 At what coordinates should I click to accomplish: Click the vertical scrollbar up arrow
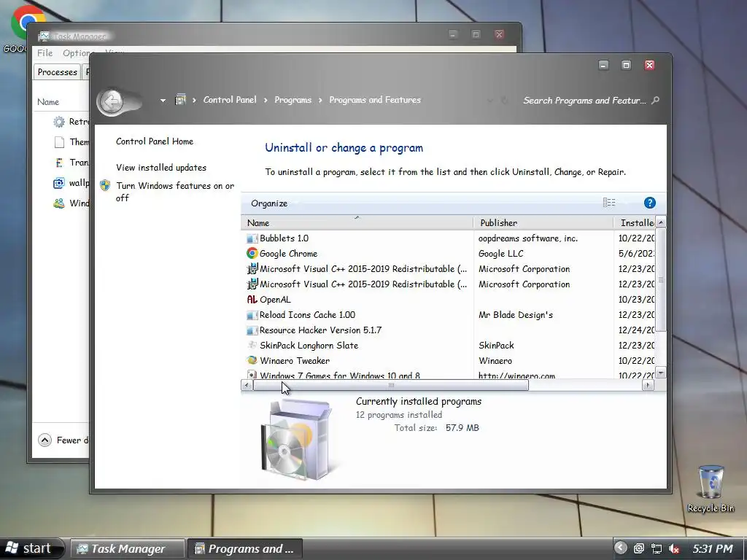click(x=661, y=222)
